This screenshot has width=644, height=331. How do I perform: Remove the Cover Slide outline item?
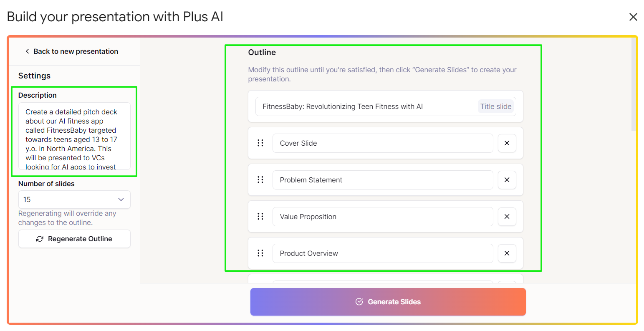tap(507, 143)
